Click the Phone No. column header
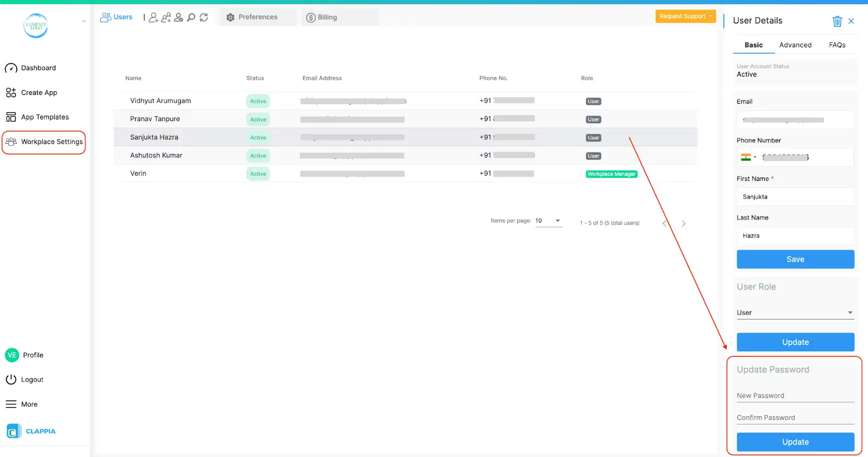The image size is (868, 457). [494, 78]
